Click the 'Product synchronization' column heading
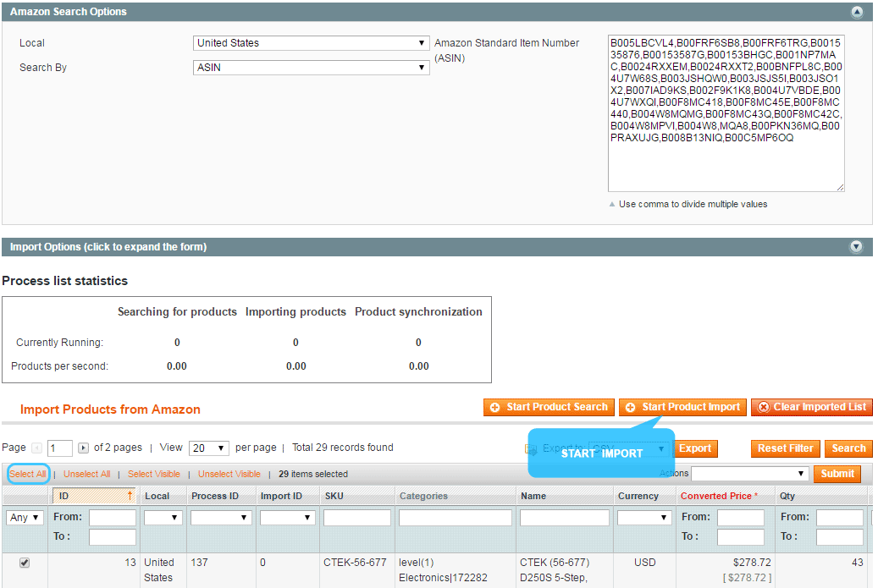This screenshot has width=878, height=588. pyautogui.click(x=418, y=312)
